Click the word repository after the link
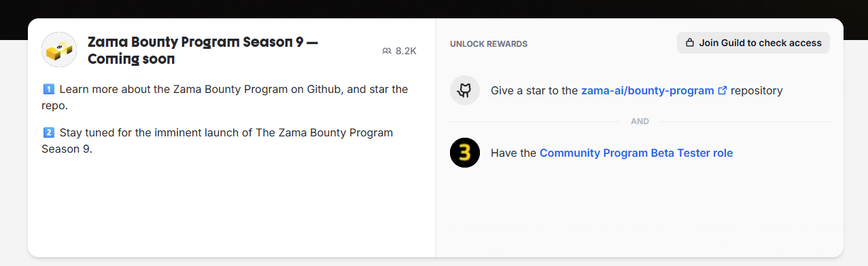 pyautogui.click(x=757, y=90)
